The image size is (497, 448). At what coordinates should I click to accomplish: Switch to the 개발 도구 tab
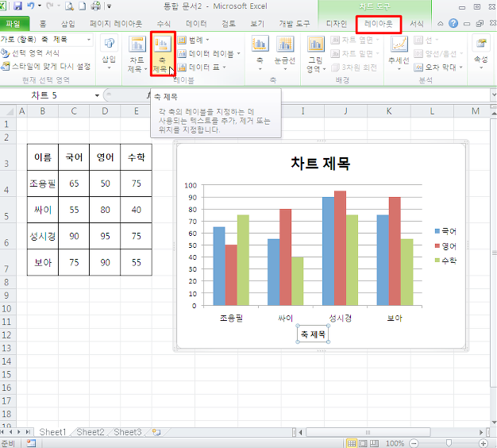coord(294,24)
